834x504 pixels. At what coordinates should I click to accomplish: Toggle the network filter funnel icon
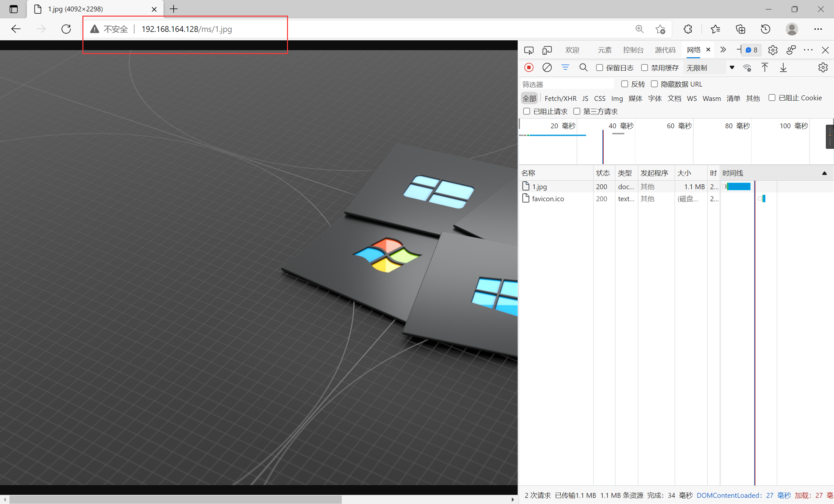[x=565, y=67]
